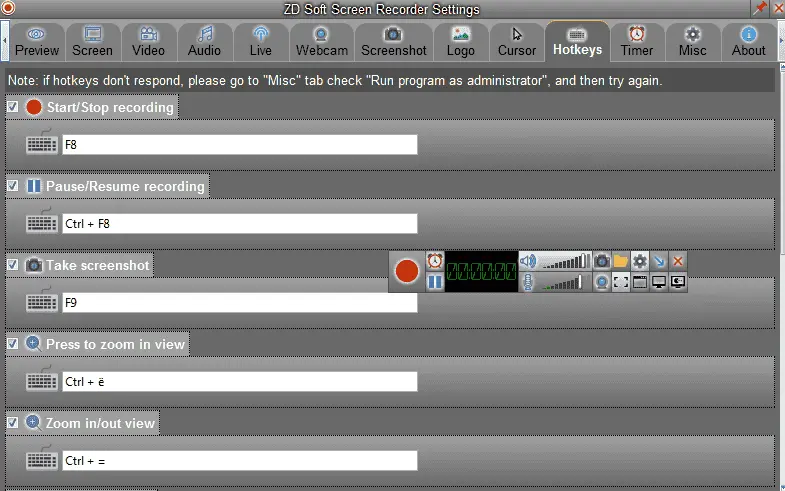Click the keyboard icon beside Ctrl + F8
The width and height of the screenshot is (785, 491).
point(42,221)
